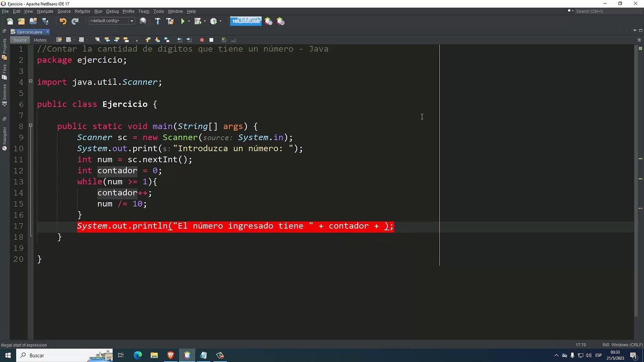
Task: Open the Navigator side panel
Action: pos(5,138)
